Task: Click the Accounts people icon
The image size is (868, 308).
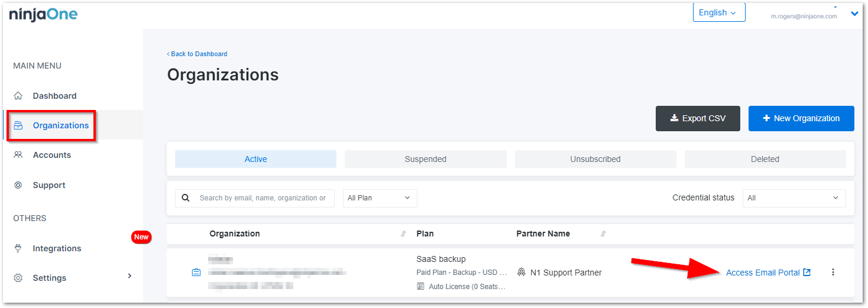Action: 18,155
